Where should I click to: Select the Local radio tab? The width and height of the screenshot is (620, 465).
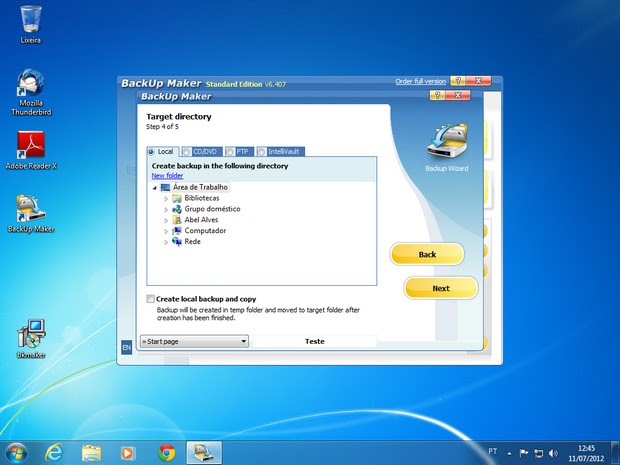point(163,151)
